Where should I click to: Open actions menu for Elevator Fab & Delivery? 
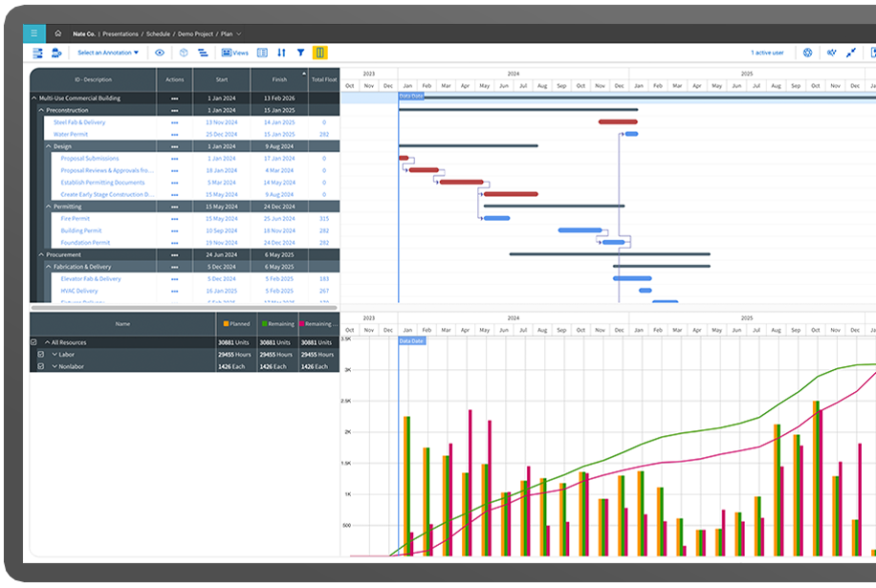pyautogui.click(x=175, y=279)
